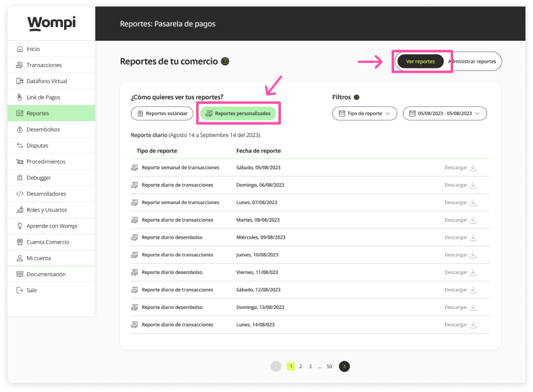This screenshot has height=392, width=533.
Task: Switch to Administrar reportes view
Action: pyautogui.click(x=473, y=62)
